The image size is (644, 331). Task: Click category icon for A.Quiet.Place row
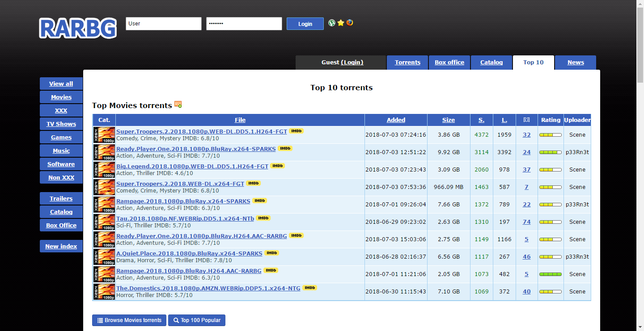pos(104,257)
